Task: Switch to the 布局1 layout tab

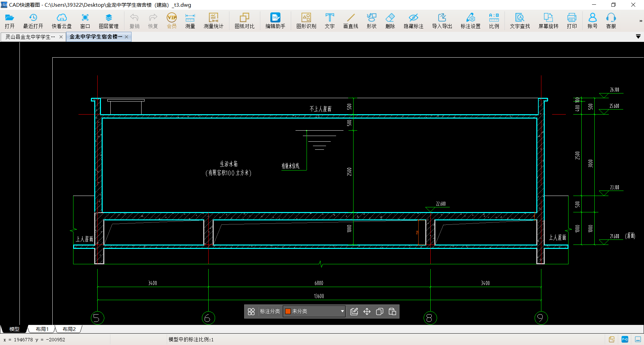Action: [x=42, y=329]
